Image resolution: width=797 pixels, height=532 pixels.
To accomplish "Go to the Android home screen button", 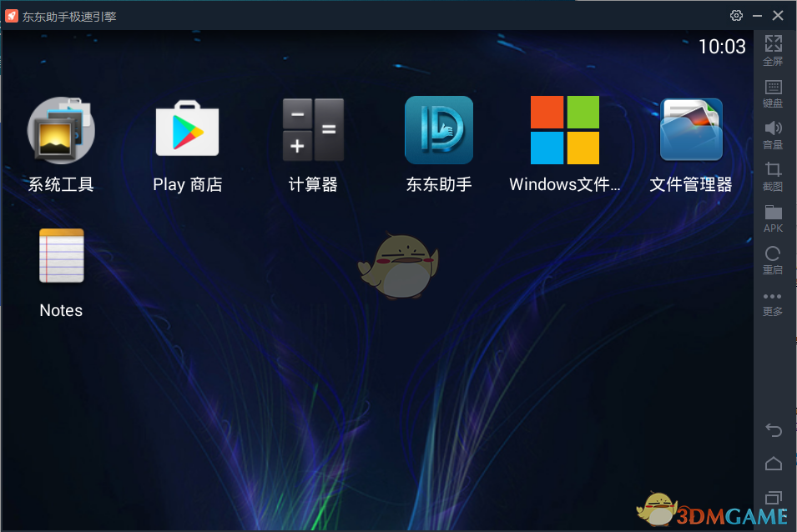I will [774, 464].
